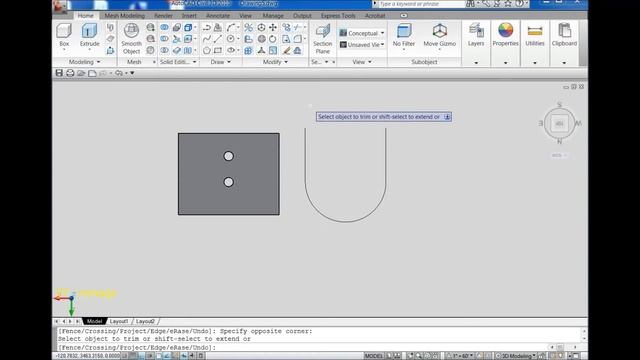The height and width of the screenshot is (360, 640).
Task: Expand the Properties panel arrow
Action: pyautogui.click(x=505, y=63)
